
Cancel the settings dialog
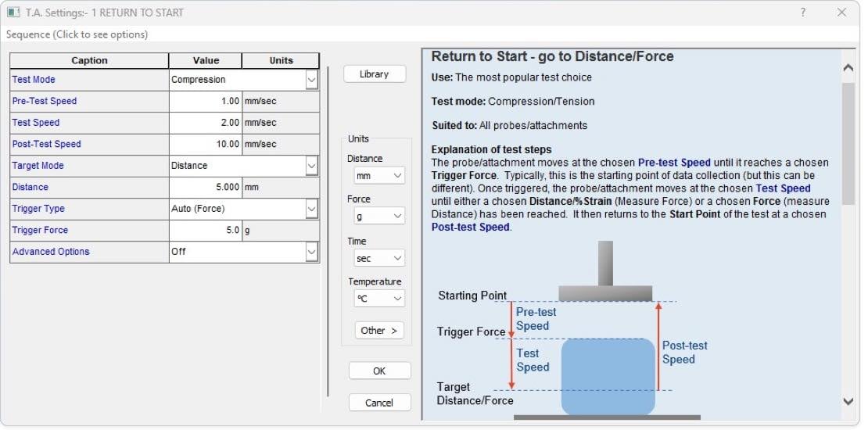coord(379,403)
